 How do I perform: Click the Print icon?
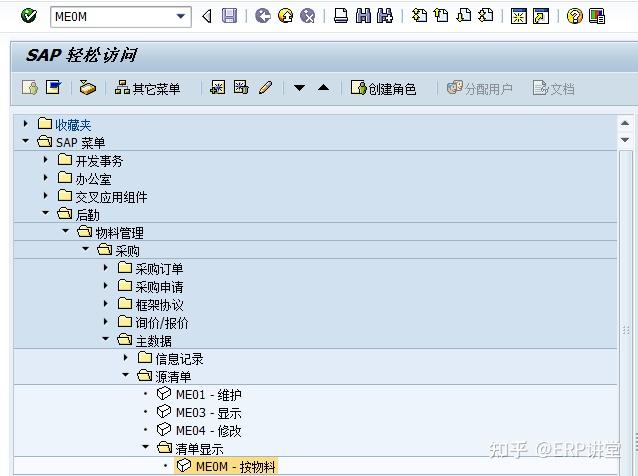tap(341, 16)
